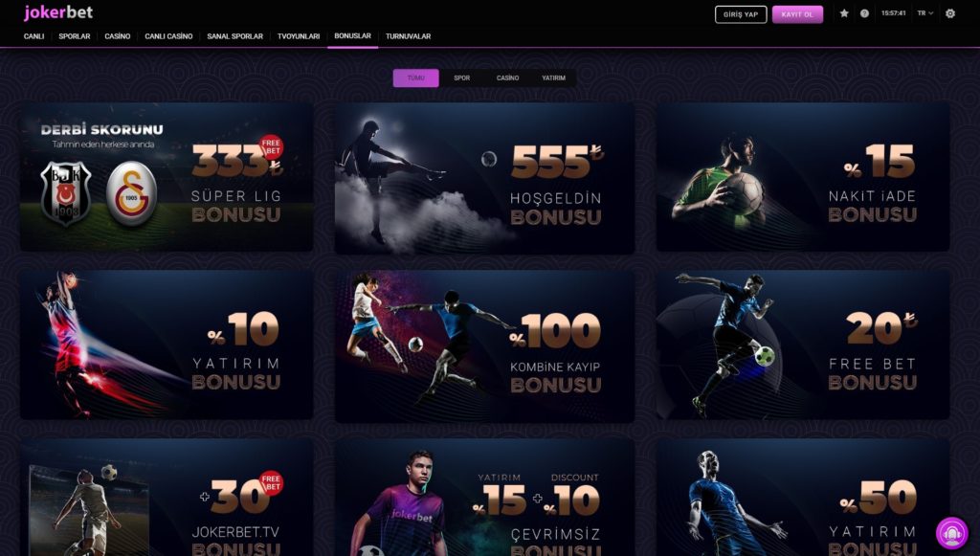
Task: Open the 20 Free Bet Bonusu card
Action: pos(803,345)
